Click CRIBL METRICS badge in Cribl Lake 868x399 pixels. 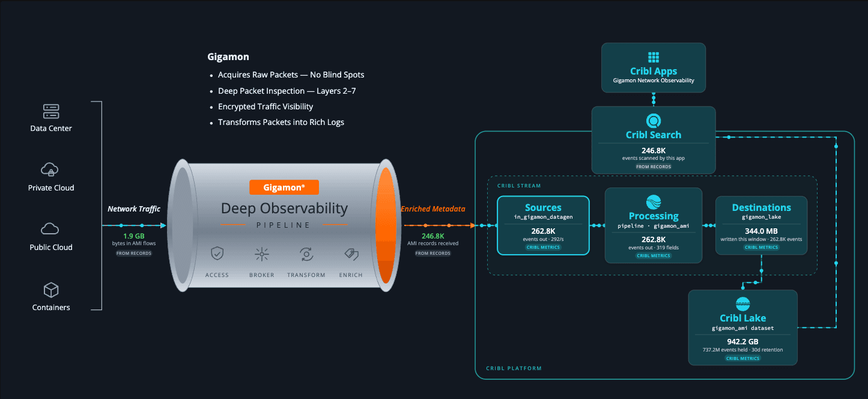point(742,358)
